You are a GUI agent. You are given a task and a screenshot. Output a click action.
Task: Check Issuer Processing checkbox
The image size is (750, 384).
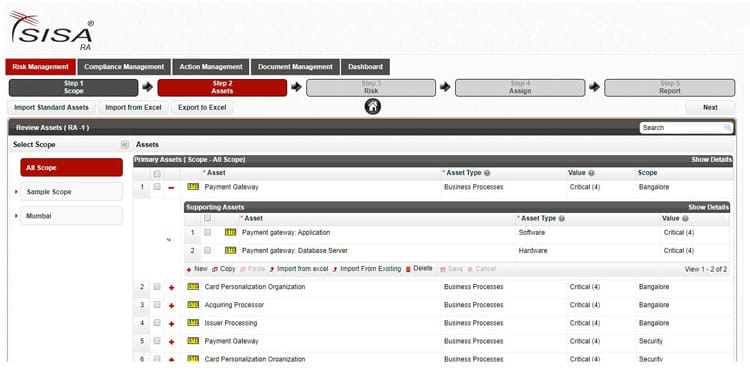(x=156, y=323)
